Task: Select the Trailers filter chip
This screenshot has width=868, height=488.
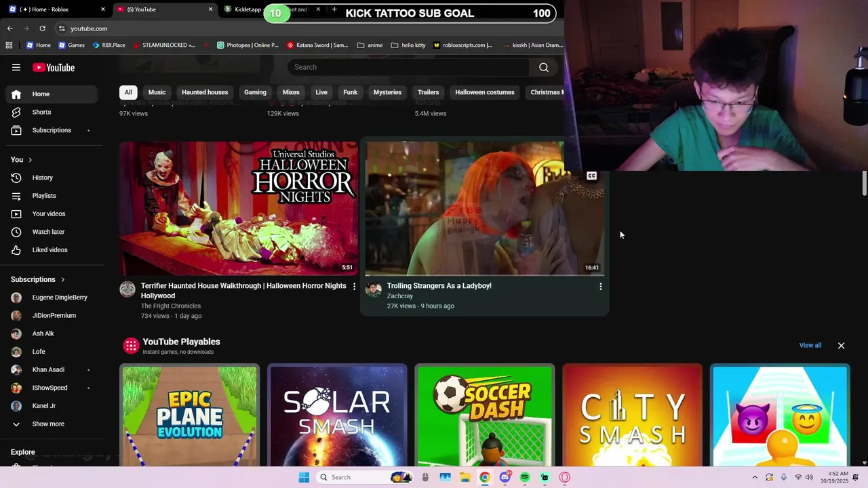Action: pyautogui.click(x=428, y=92)
